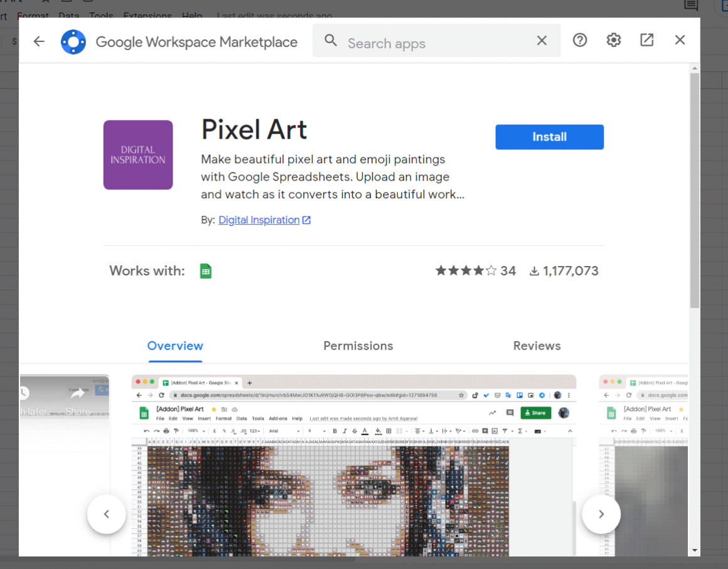Viewport: 728px width, 569px height.
Task: Show the next screenshot with the right arrow
Action: (x=601, y=514)
